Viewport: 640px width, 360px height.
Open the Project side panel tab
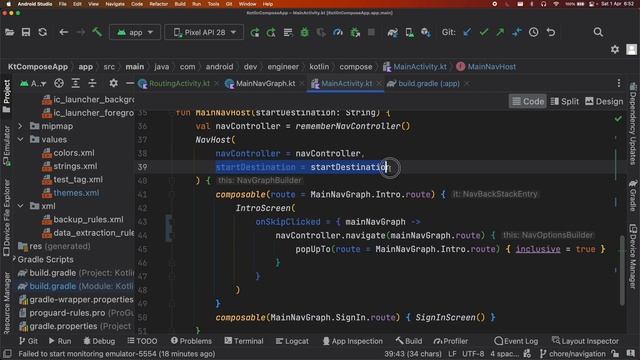click(7, 96)
